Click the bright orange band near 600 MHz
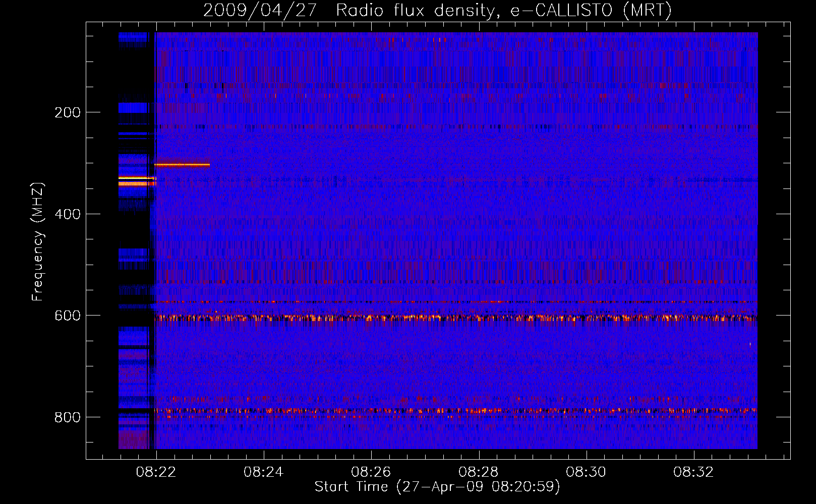Image resolution: width=816 pixels, height=504 pixels. [x=455, y=318]
